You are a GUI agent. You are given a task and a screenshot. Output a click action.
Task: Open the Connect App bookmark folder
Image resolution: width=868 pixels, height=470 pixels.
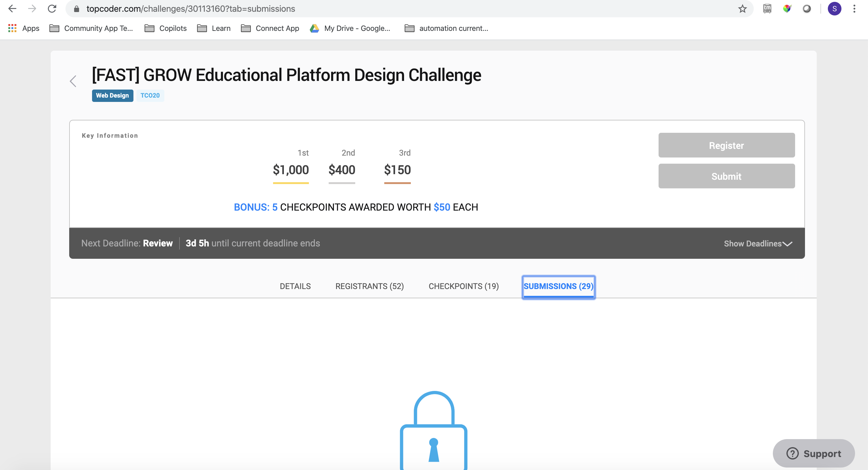coord(270,28)
